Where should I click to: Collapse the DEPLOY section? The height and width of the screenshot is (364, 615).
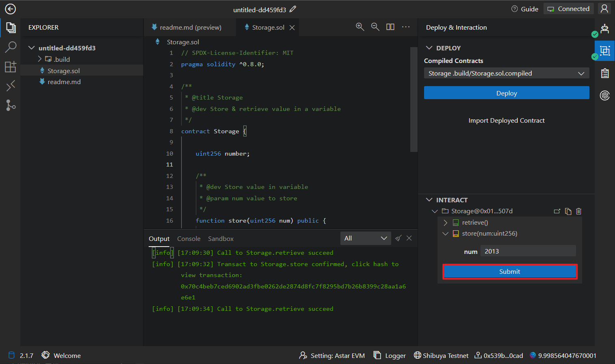click(429, 48)
